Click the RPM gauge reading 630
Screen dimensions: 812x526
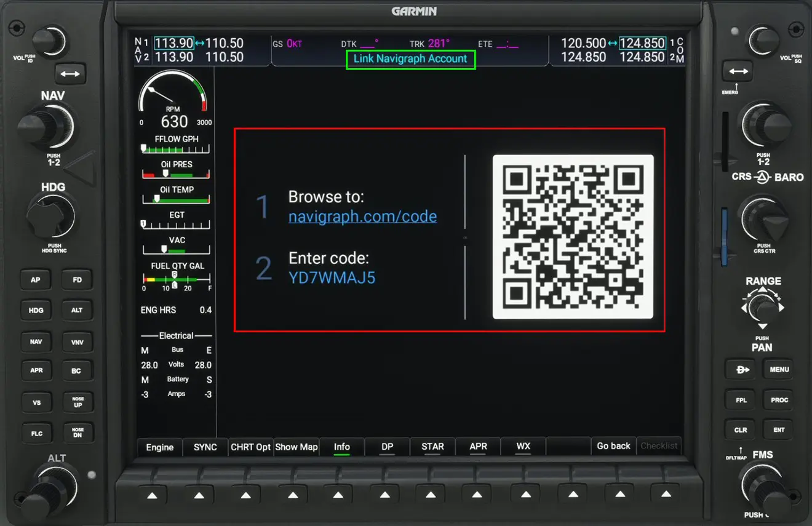click(174, 122)
